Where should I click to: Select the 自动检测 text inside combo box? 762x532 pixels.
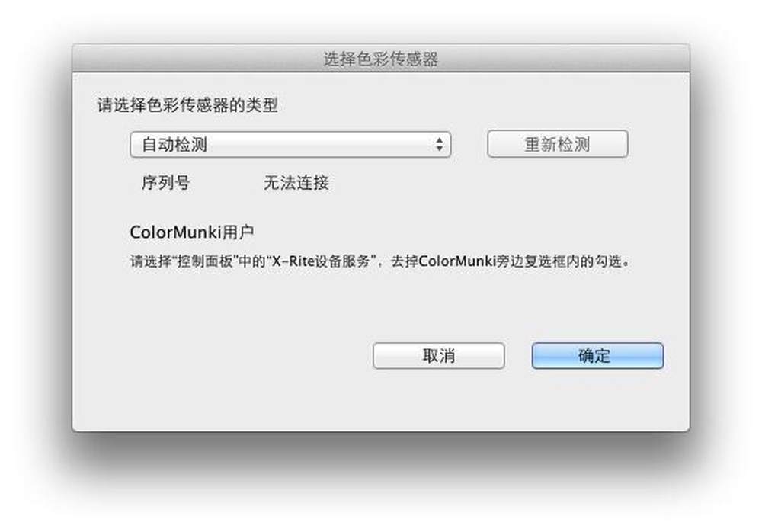point(174,144)
